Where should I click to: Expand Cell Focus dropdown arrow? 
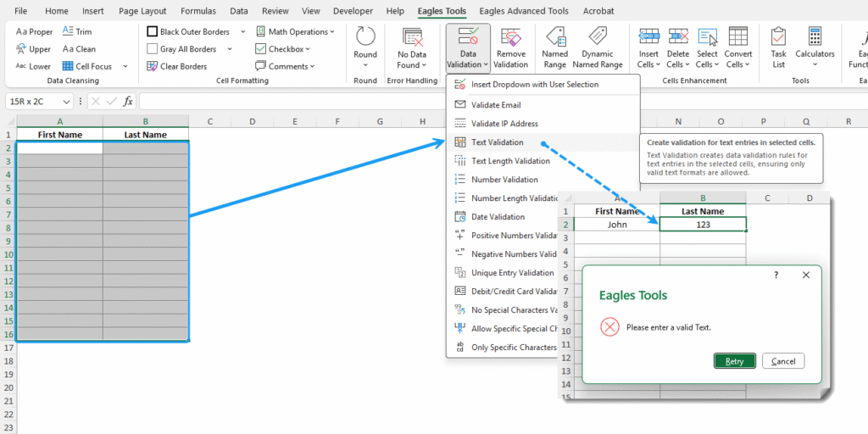pos(125,66)
